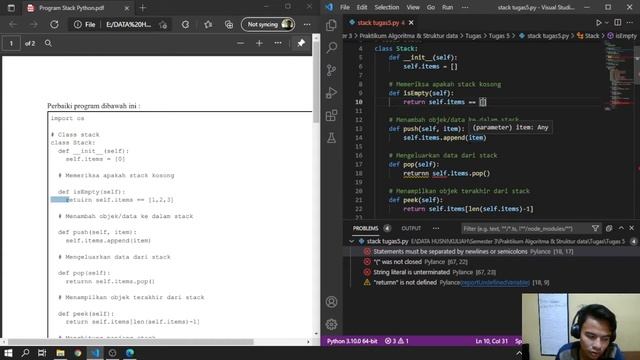640x360 pixels.
Task: Open the Extensions view in VS Code
Action: [331, 116]
